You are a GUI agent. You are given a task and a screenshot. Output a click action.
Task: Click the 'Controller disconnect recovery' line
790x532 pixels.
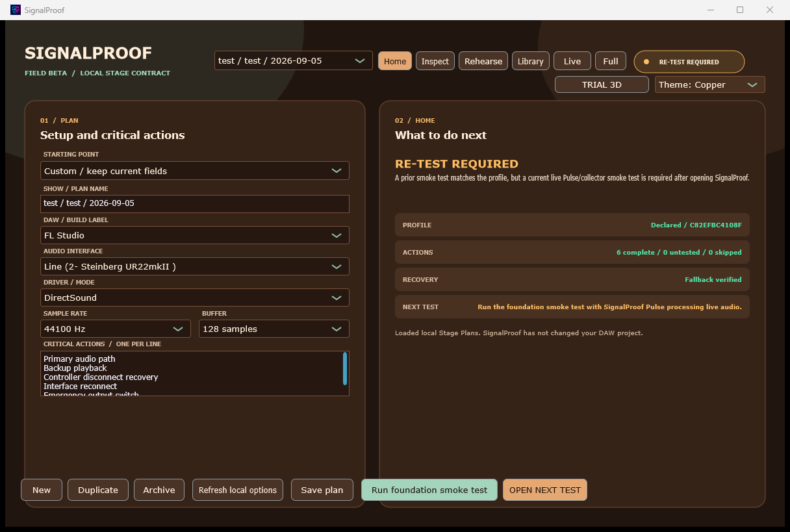(101, 377)
